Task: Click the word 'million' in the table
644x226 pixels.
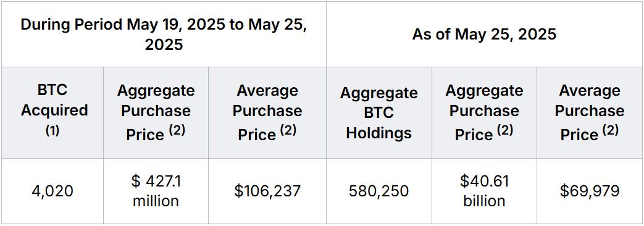Action: tap(156, 201)
